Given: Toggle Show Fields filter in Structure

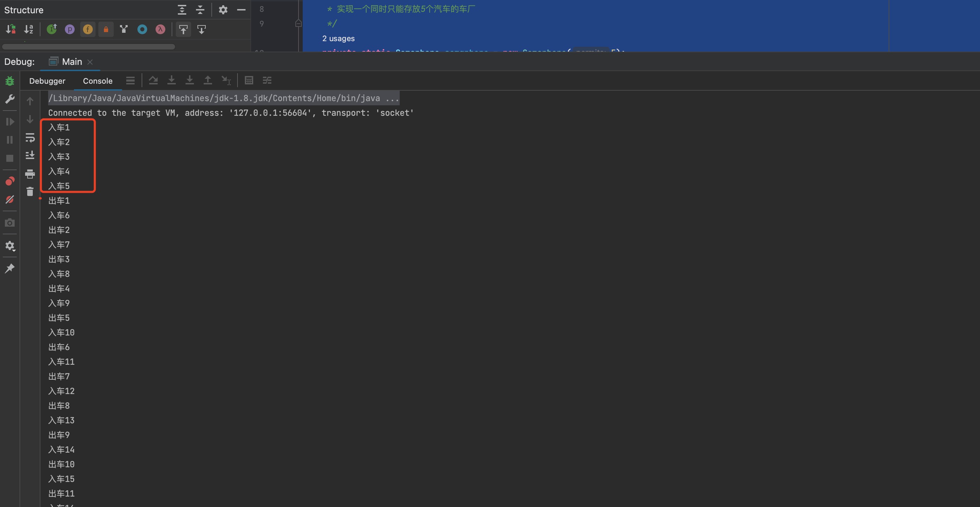Looking at the screenshot, I should pos(88,29).
